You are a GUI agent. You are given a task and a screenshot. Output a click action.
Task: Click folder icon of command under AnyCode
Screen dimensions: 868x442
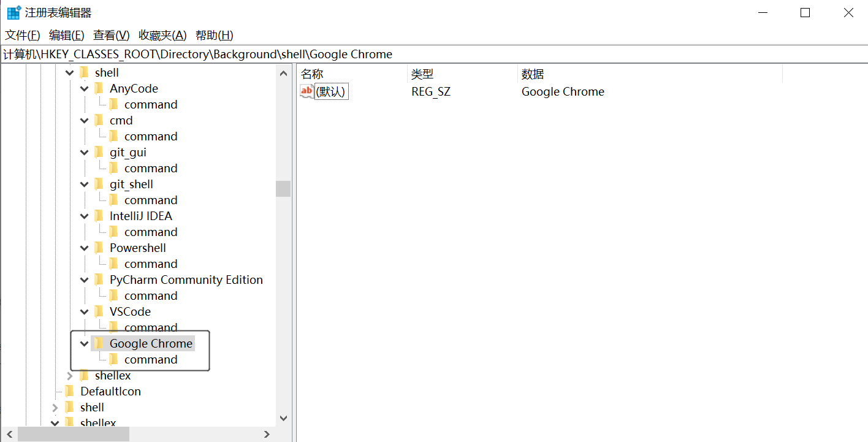tap(113, 104)
